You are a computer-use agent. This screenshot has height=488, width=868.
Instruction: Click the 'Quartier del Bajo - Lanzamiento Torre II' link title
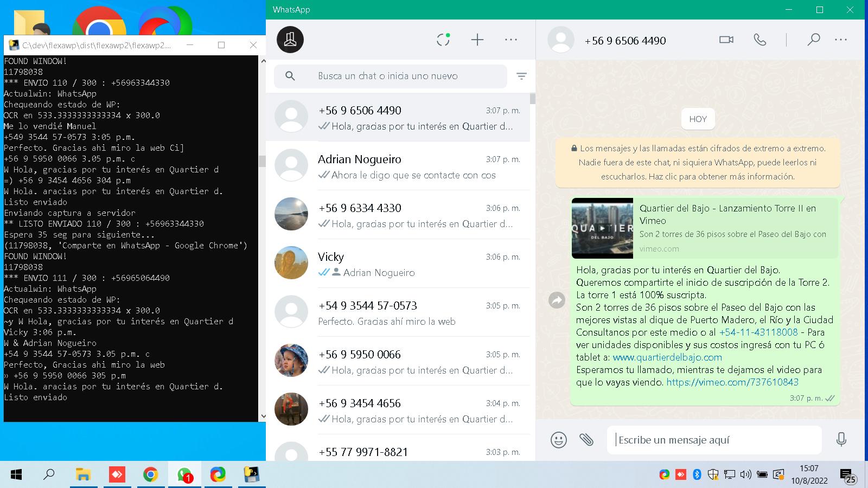pyautogui.click(x=727, y=214)
